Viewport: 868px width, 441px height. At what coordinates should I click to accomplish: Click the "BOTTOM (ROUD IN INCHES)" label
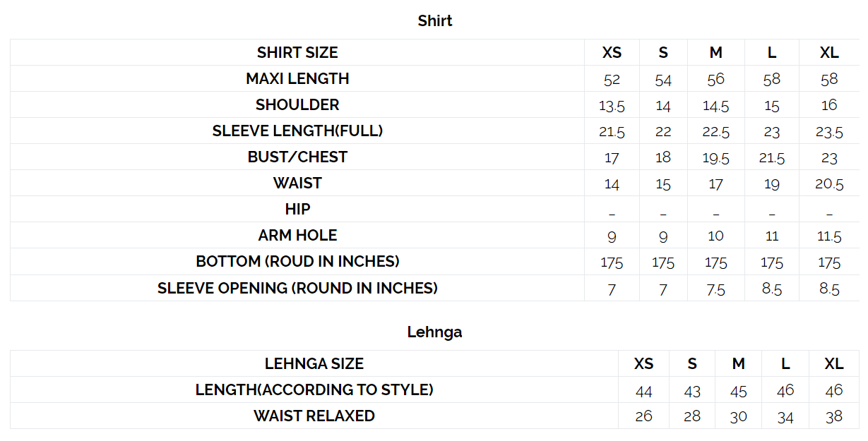297,262
